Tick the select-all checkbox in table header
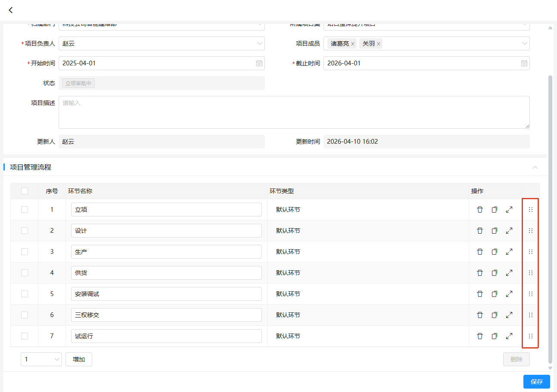The image size is (557, 392). (25, 191)
